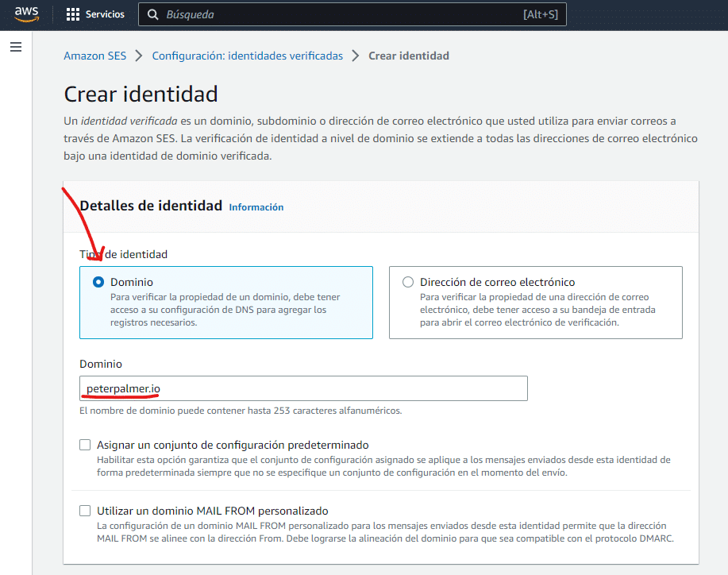Viewport: 728px width, 575px height.
Task: Click the AWS logo home icon
Action: click(26, 14)
